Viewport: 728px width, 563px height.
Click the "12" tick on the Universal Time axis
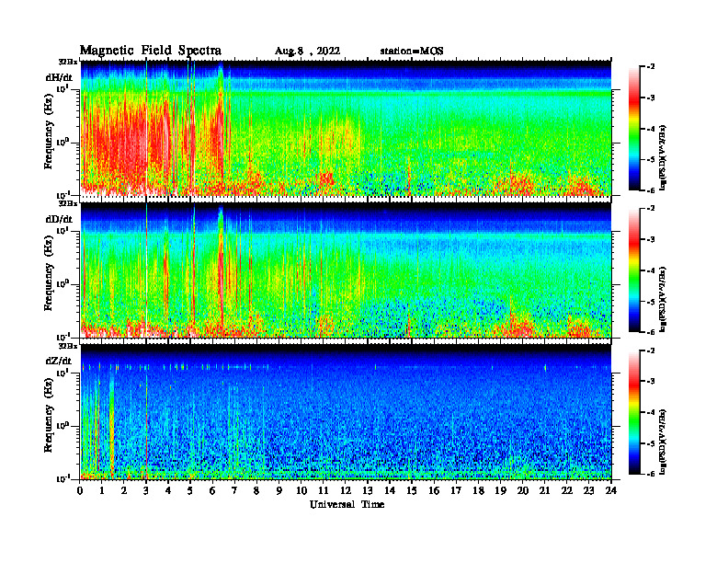tap(346, 491)
